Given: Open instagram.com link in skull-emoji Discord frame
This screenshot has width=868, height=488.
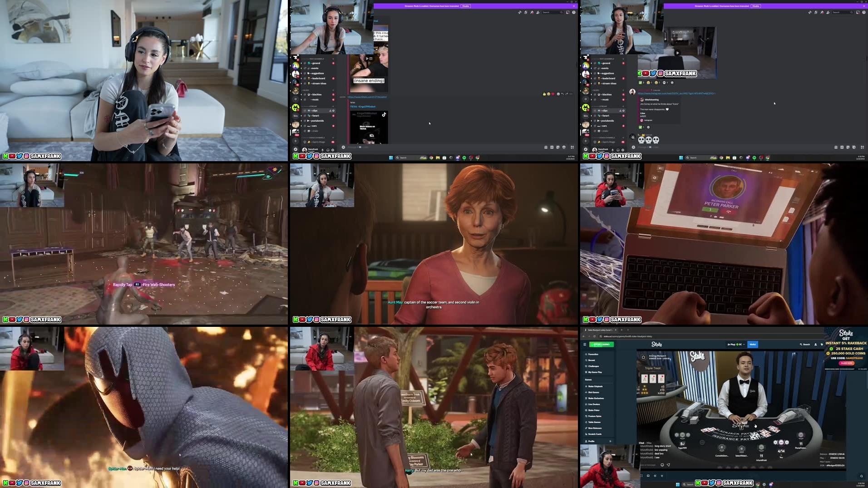Looking at the screenshot, I should (x=676, y=94).
